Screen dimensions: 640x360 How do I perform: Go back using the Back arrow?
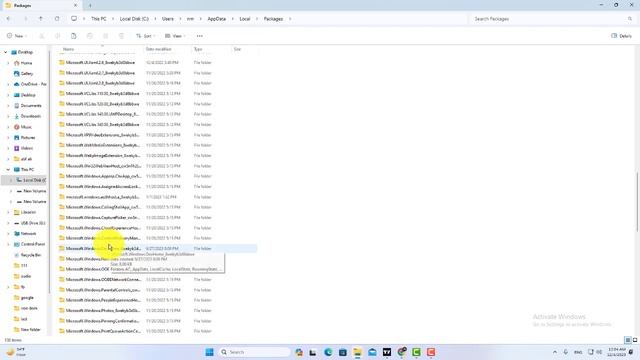click(9, 19)
